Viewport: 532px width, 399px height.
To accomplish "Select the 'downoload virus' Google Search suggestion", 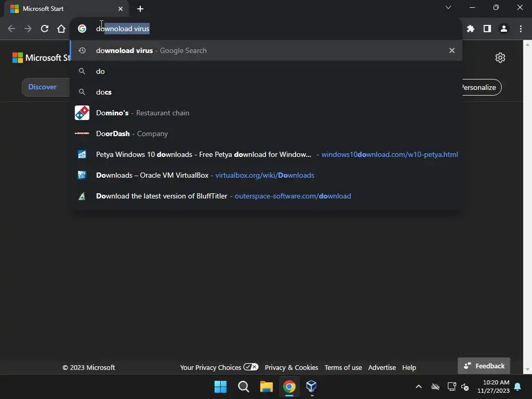I will click(266, 50).
